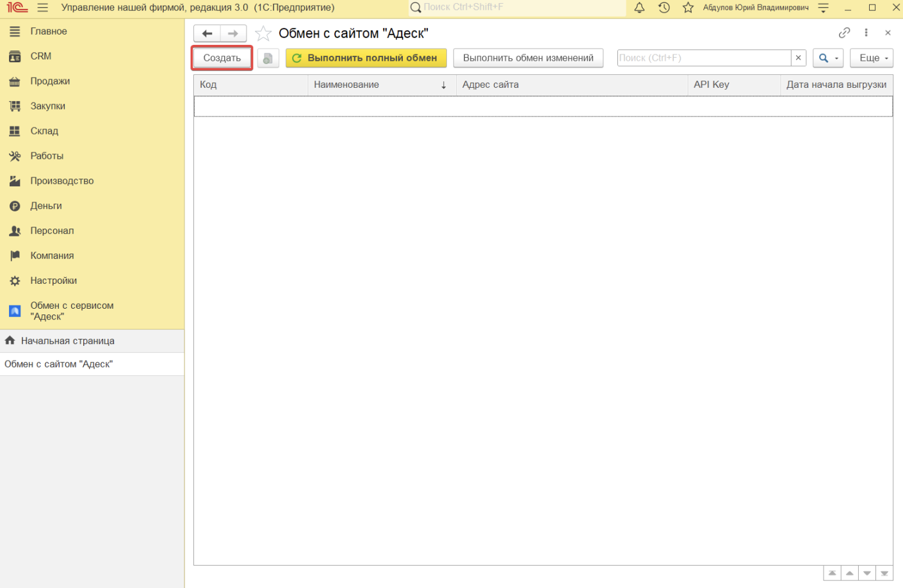Sort by Дата начала выгрузки column header

tap(836, 85)
